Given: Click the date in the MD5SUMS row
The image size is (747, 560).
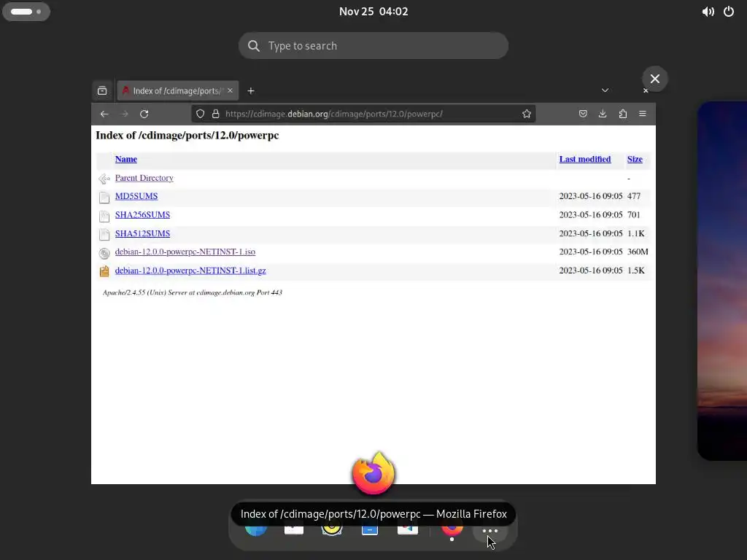Looking at the screenshot, I should [591, 196].
